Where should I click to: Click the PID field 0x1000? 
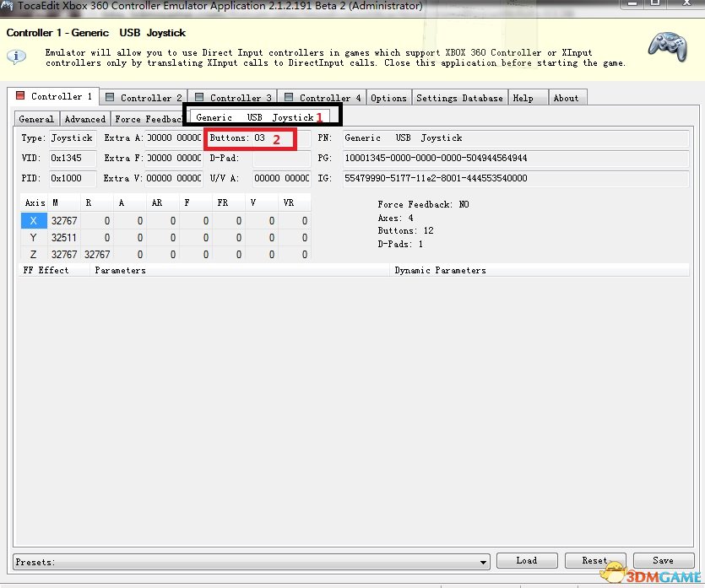click(x=73, y=178)
